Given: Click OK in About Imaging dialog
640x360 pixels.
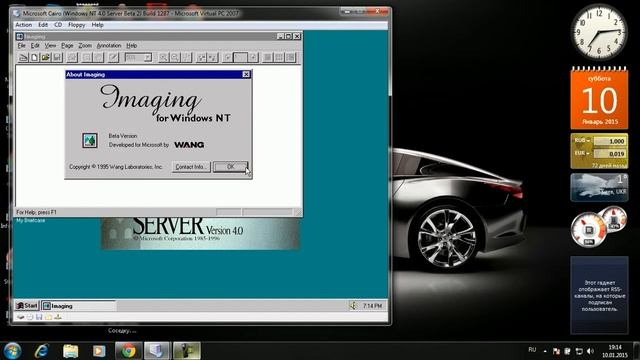Looking at the screenshot, I should [x=231, y=167].
